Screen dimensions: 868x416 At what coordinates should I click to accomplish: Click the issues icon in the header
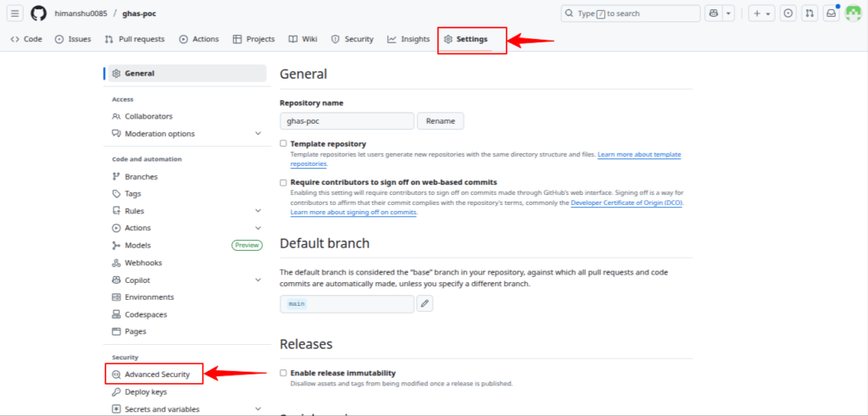788,14
